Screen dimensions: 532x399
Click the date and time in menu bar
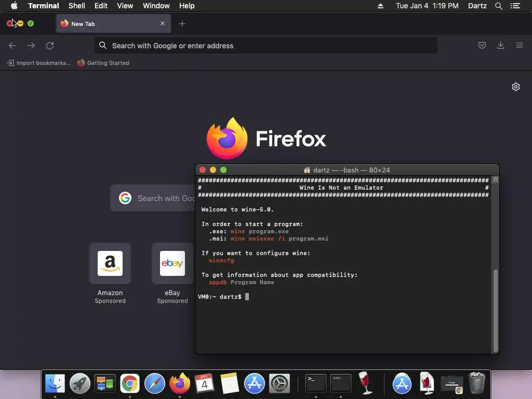(427, 6)
